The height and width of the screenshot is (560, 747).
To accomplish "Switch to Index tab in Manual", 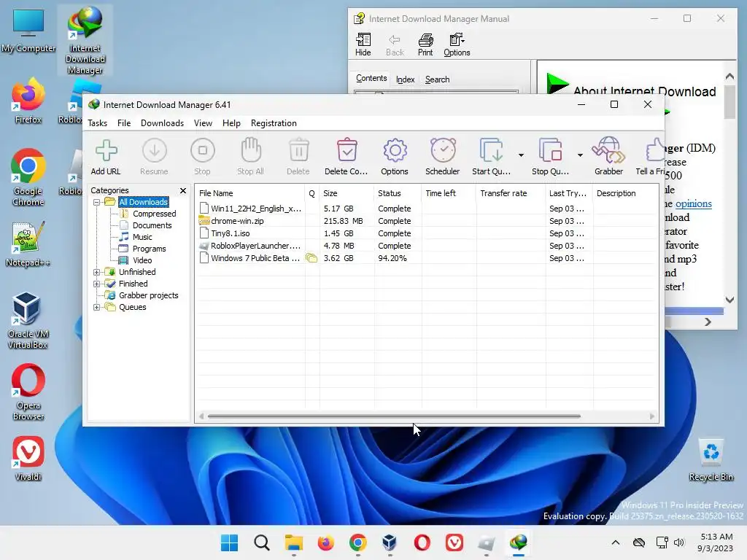I will [x=405, y=79].
